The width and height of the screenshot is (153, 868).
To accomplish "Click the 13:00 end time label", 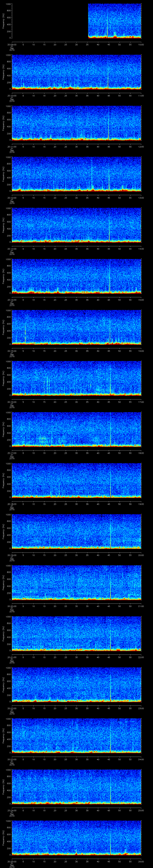I will [141, 197].
